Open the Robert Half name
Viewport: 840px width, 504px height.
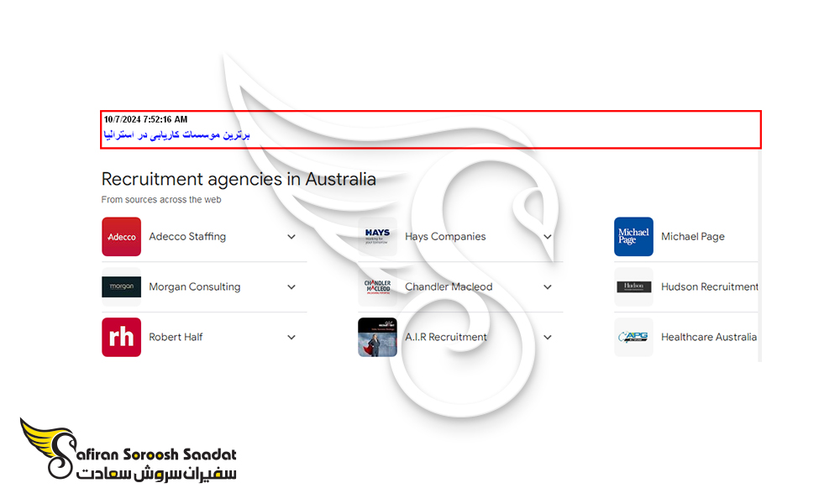176,338
